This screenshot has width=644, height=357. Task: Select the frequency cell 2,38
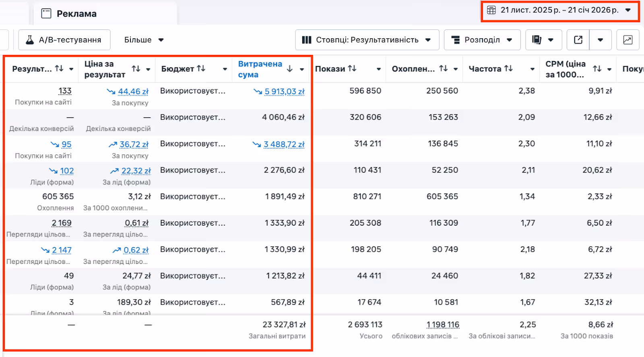(526, 91)
